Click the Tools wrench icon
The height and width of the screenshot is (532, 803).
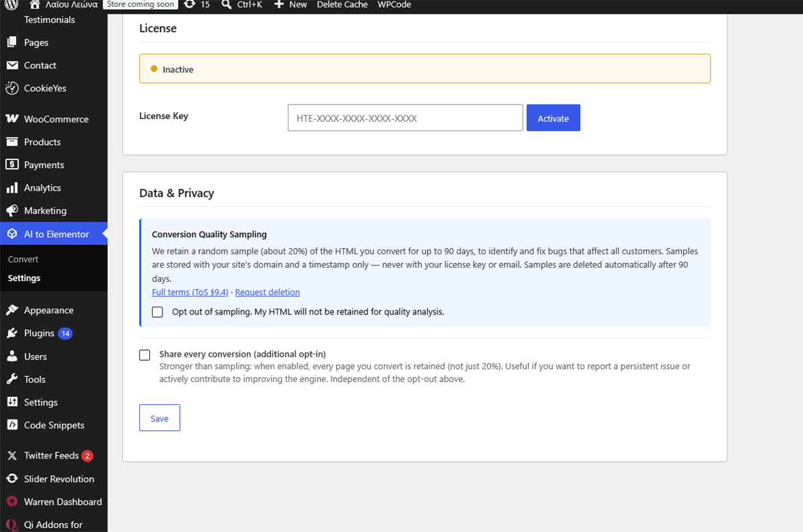(12, 379)
